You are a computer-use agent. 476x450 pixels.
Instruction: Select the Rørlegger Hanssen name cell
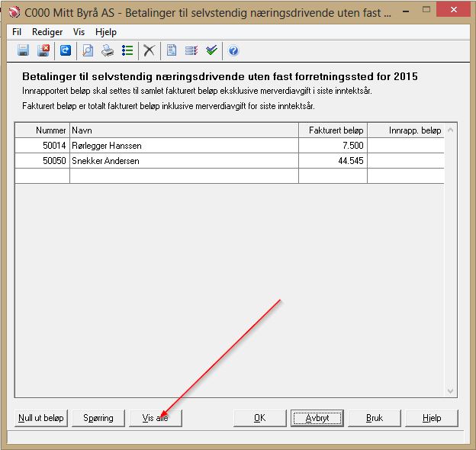tap(185, 146)
